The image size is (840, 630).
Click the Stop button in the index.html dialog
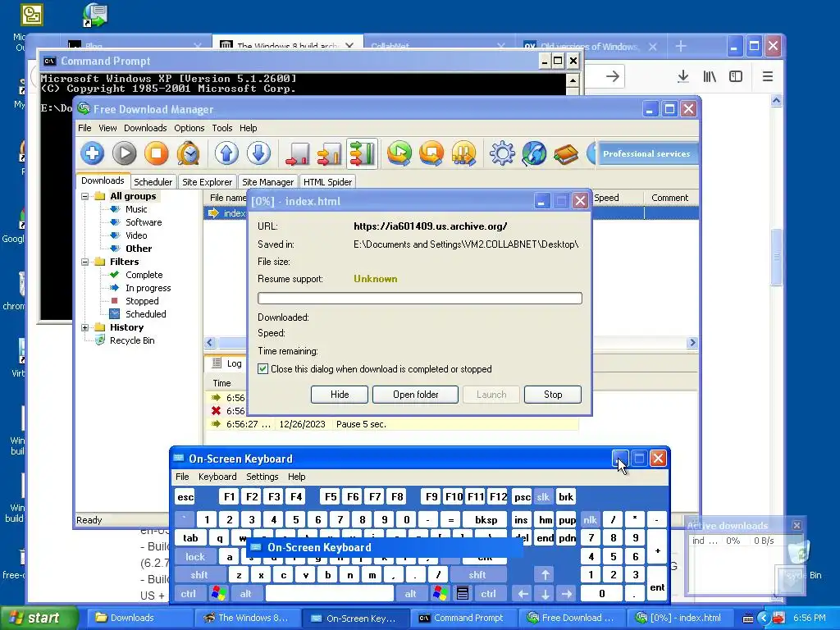pos(553,395)
